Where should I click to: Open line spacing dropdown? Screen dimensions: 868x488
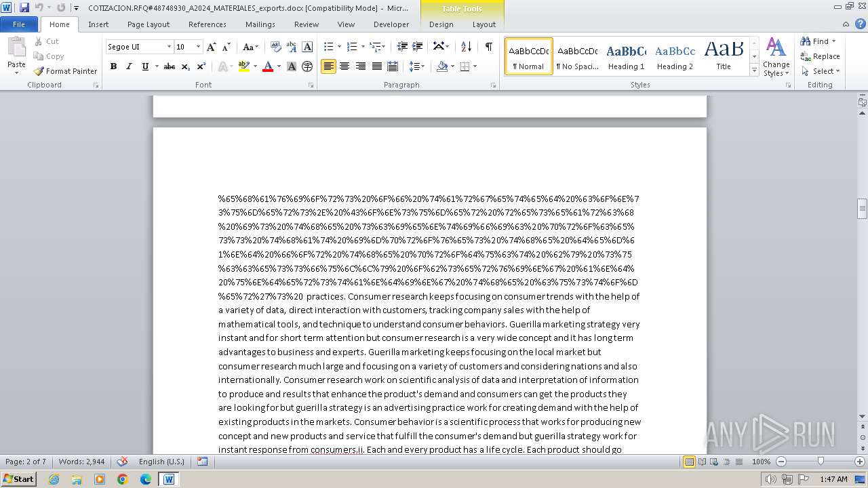pos(417,66)
